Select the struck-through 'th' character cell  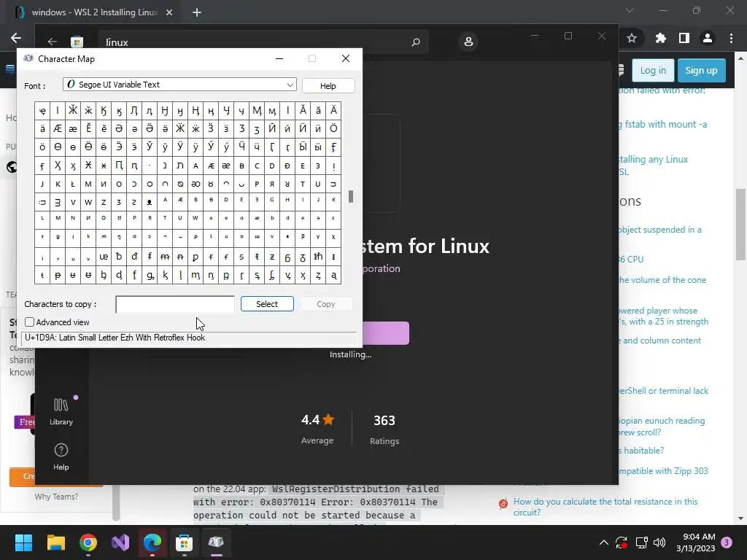(318, 257)
